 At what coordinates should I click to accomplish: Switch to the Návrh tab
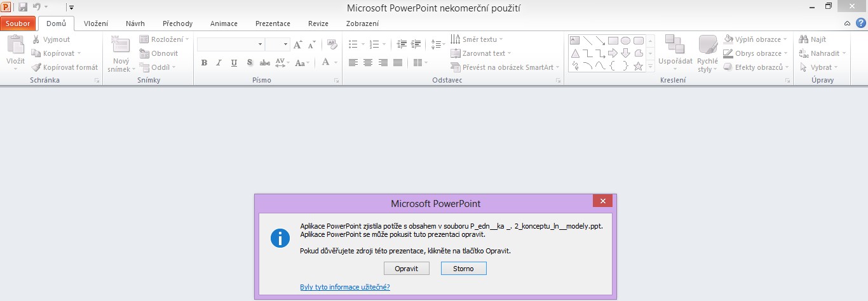(135, 23)
